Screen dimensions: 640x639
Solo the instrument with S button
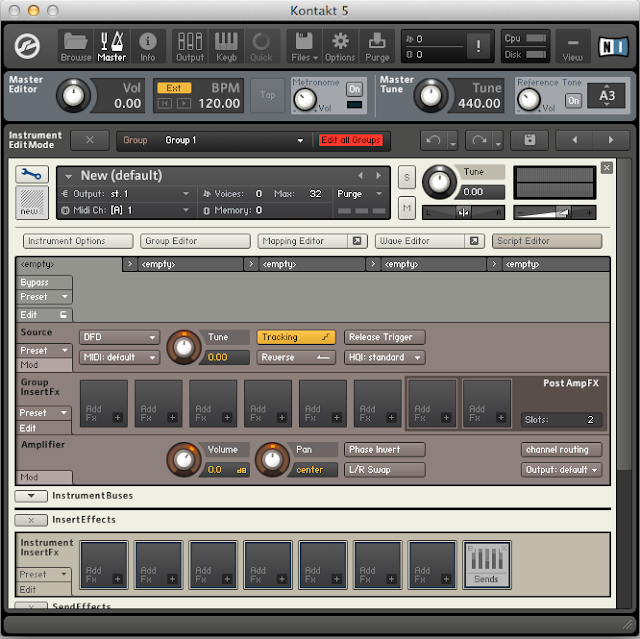click(407, 178)
